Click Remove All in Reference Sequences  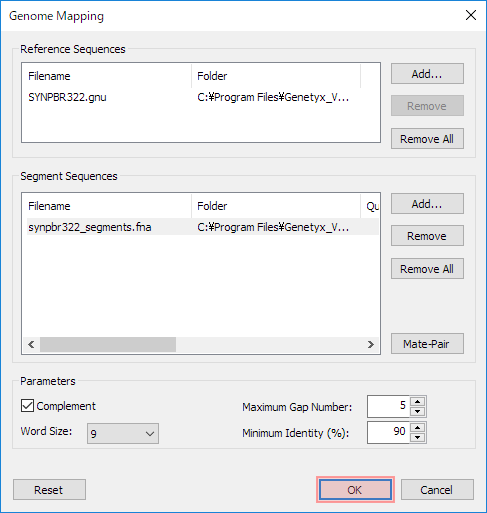427,139
